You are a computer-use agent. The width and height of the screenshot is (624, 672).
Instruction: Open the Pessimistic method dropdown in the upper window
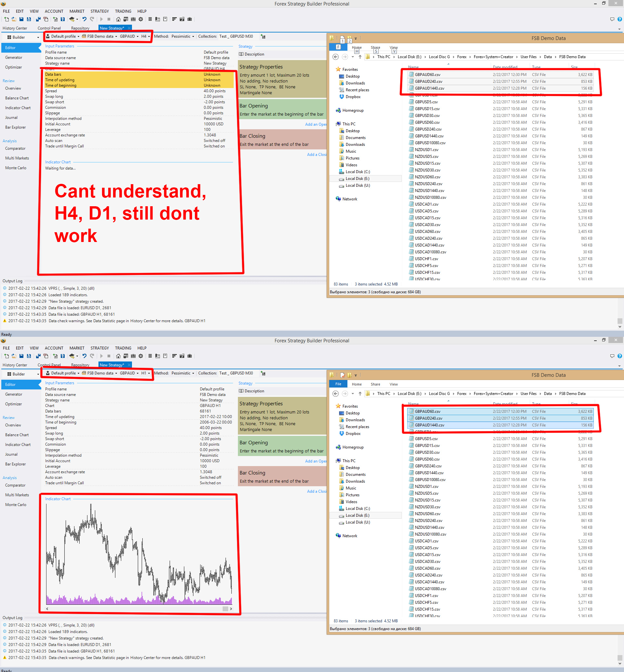pyautogui.click(x=183, y=36)
